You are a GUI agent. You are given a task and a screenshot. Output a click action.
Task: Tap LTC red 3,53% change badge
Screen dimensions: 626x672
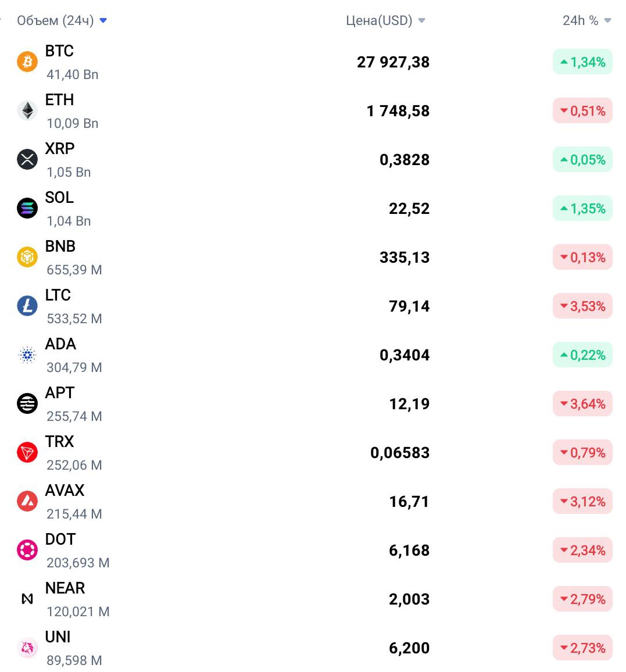click(x=582, y=306)
